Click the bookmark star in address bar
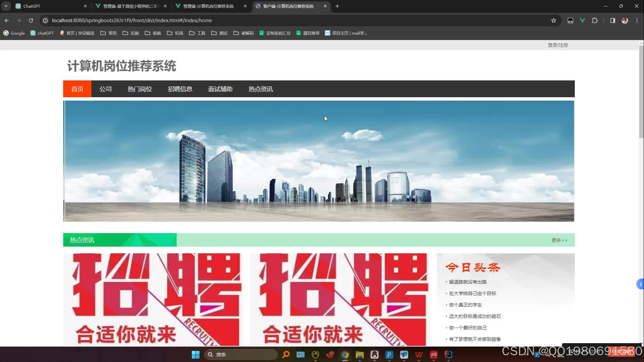The height and width of the screenshot is (362, 644). (x=554, y=21)
